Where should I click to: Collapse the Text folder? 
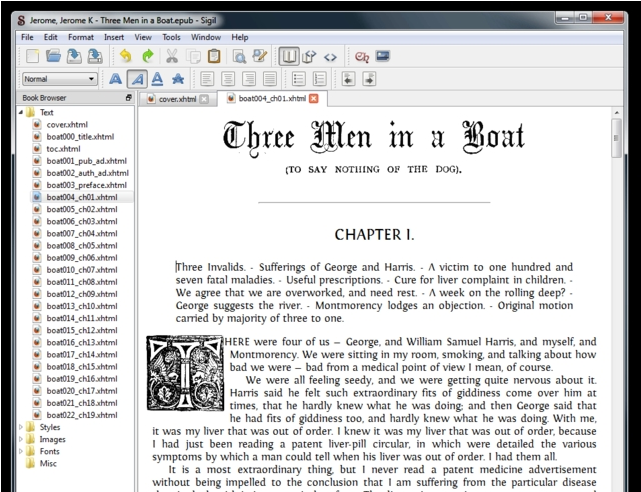pyautogui.click(x=21, y=112)
